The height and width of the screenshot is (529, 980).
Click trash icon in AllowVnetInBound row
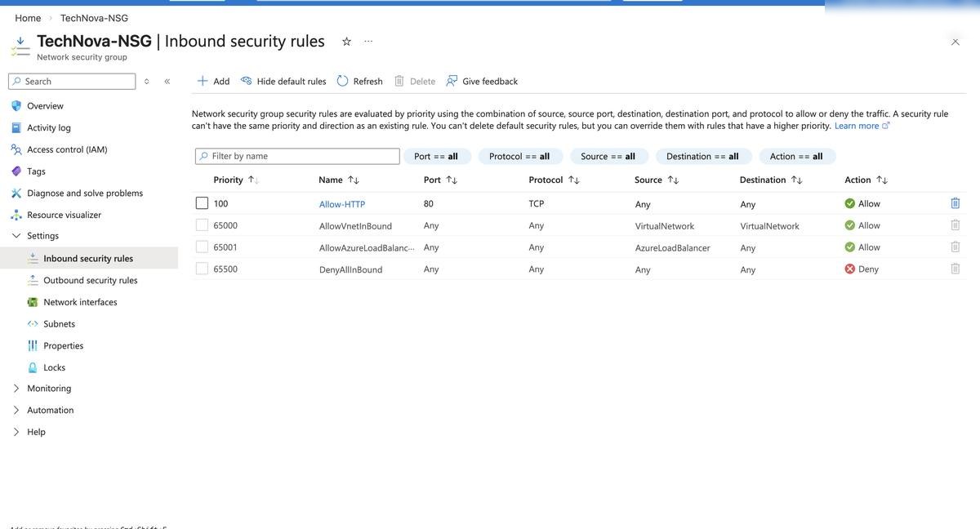click(955, 225)
